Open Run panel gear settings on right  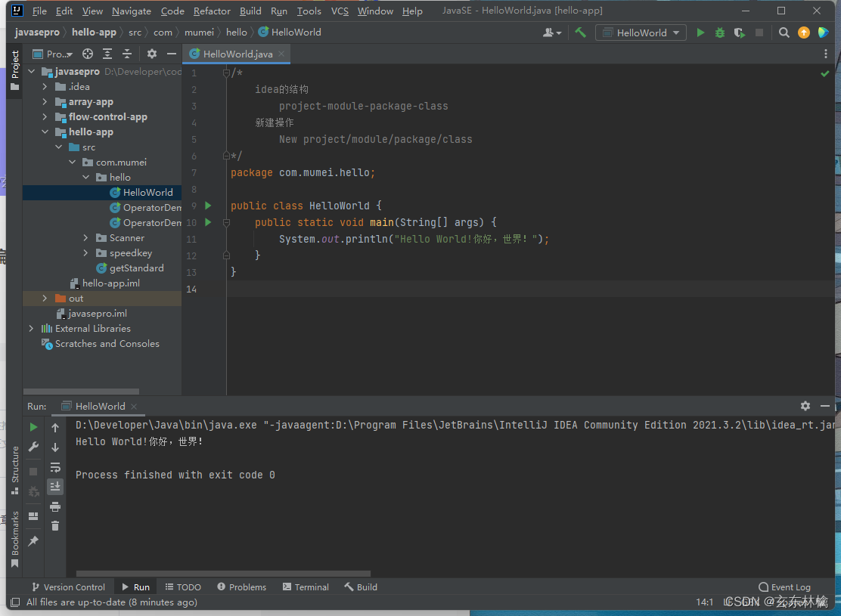tap(805, 406)
